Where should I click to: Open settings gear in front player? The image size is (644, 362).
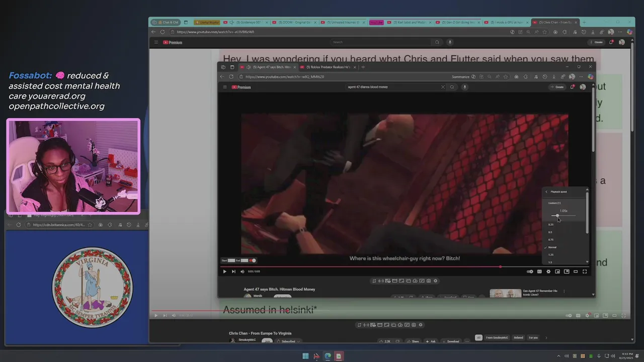(548, 271)
